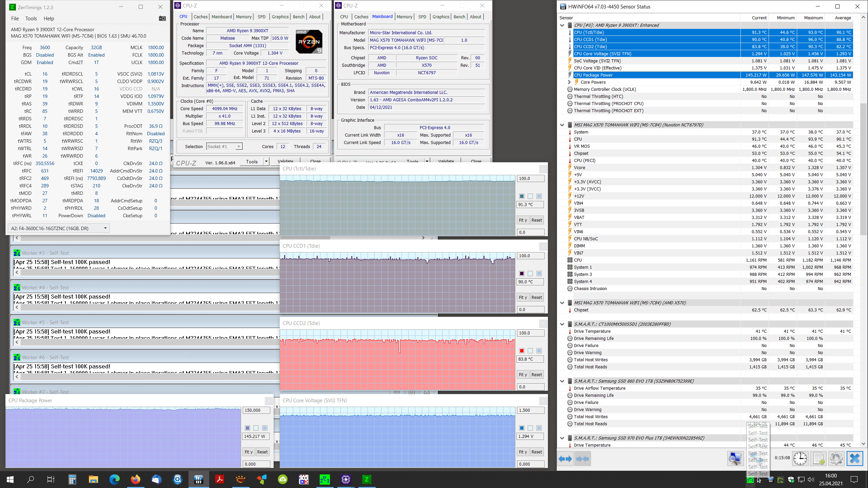Screen dimensions: 868x488
Task: Open the Tools menu in ZenTimings
Action: [x=31, y=19]
